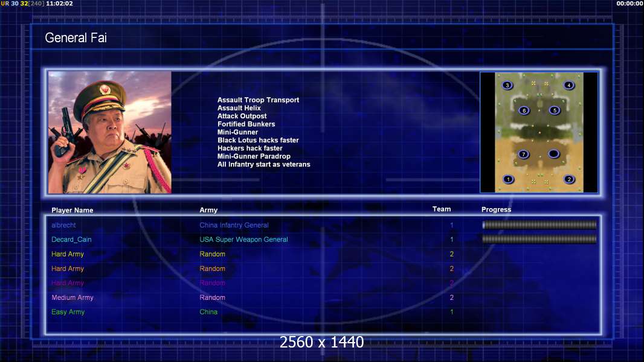
Task: Select the "Mini-Gunner Paradrop" entry
Action: (254, 156)
